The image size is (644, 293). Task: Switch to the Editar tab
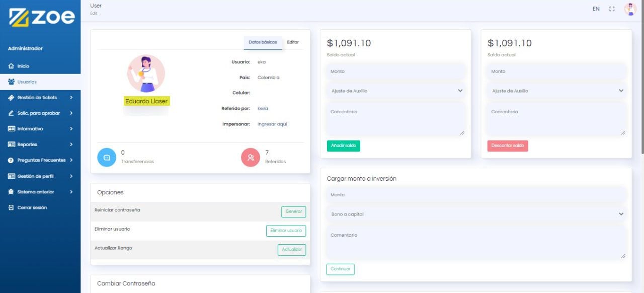coord(292,42)
